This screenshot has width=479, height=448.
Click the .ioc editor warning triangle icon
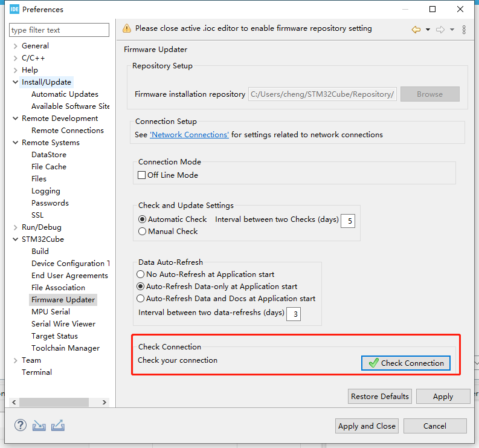(127, 28)
